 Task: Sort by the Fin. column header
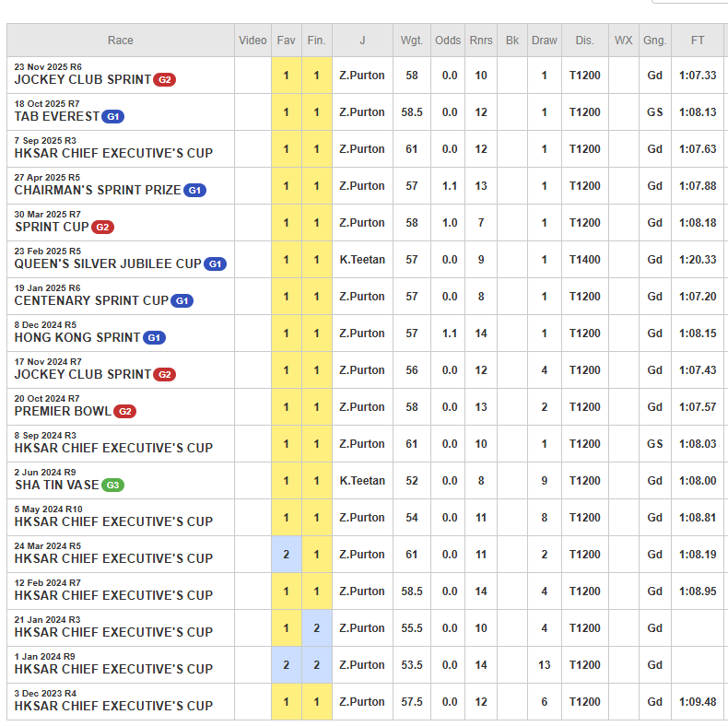[316, 41]
